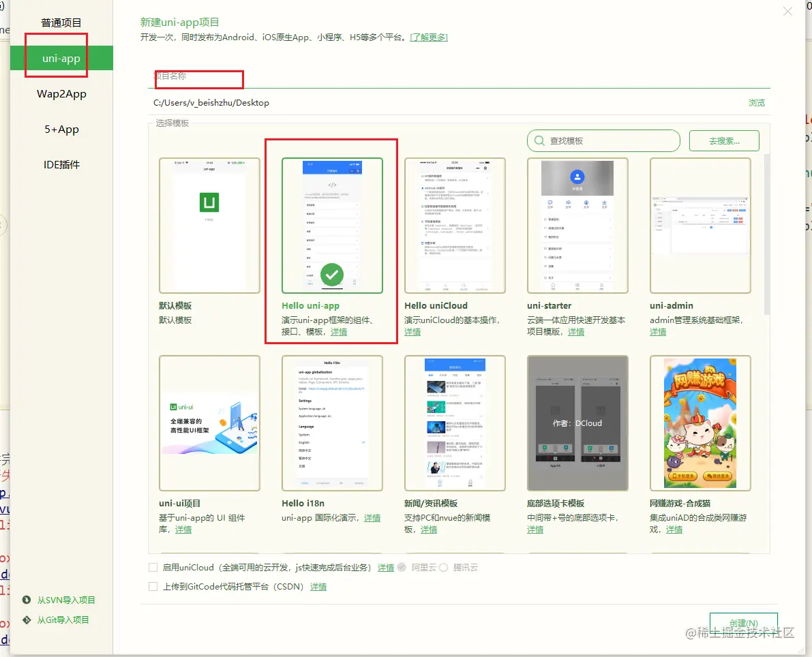This screenshot has height=657, width=812.
Task: Click the 浏览 browse link
Action: coord(757,102)
